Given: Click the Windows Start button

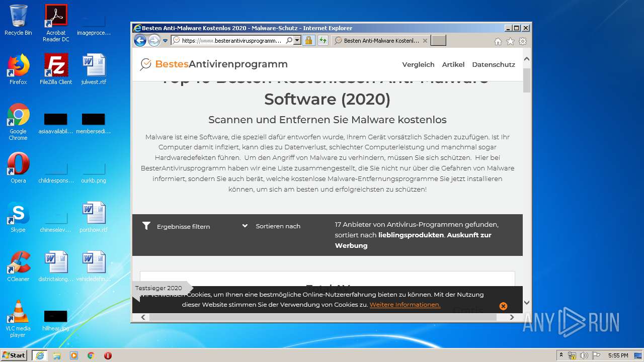Looking at the screenshot, I should 14,355.
